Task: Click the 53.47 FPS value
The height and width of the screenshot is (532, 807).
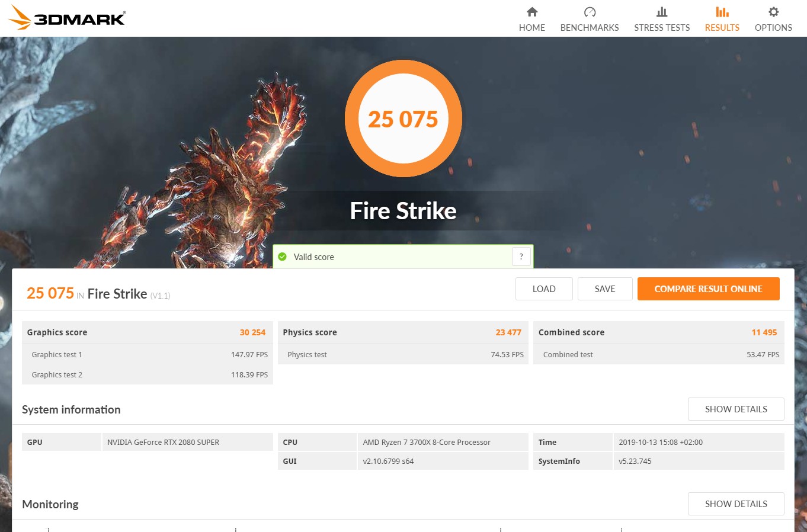Action: [763, 355]
